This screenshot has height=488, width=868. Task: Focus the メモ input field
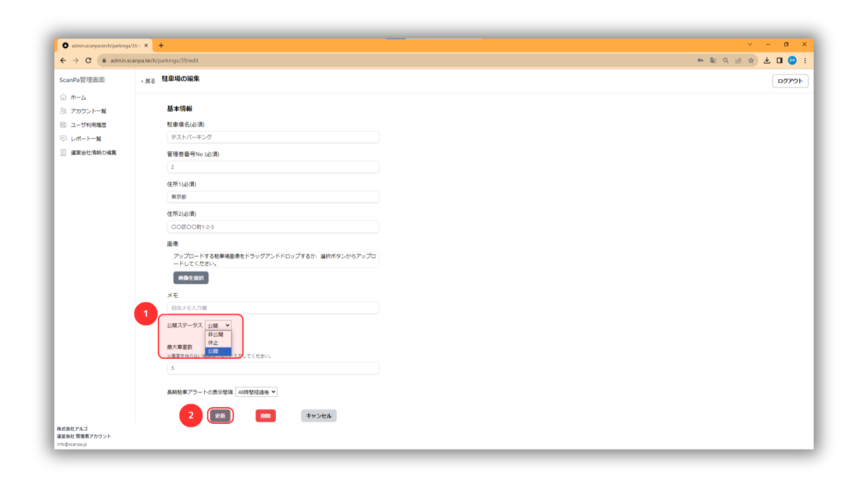pos(273,308)
